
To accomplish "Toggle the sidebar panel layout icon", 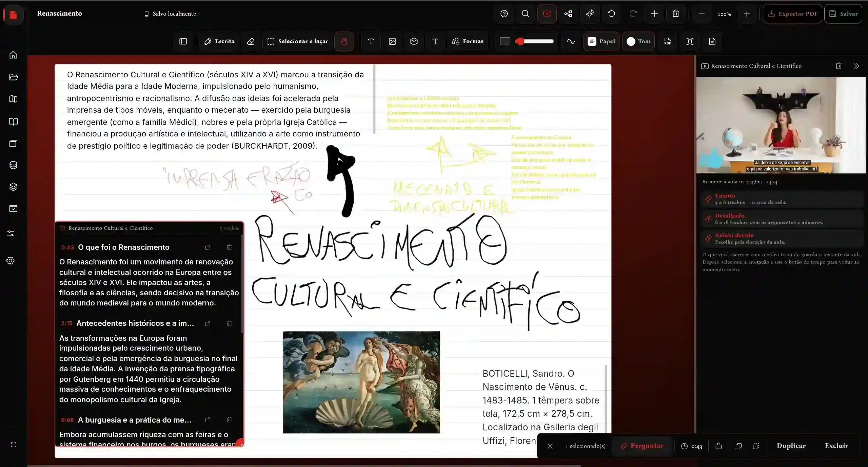I will pos(183,41).
